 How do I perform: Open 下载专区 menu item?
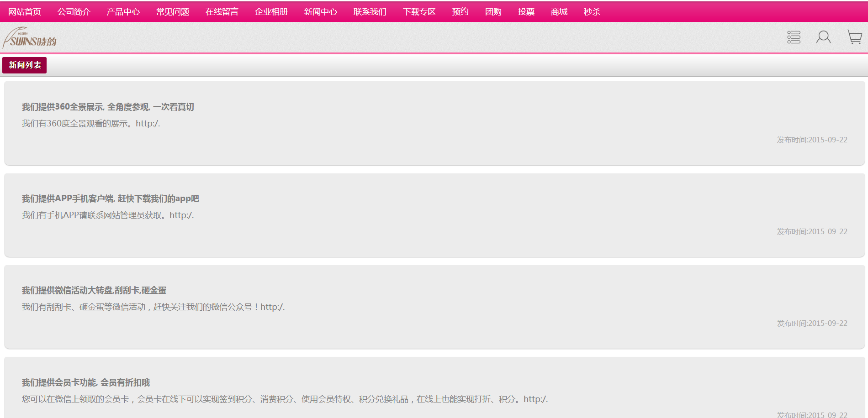[419, 12]
